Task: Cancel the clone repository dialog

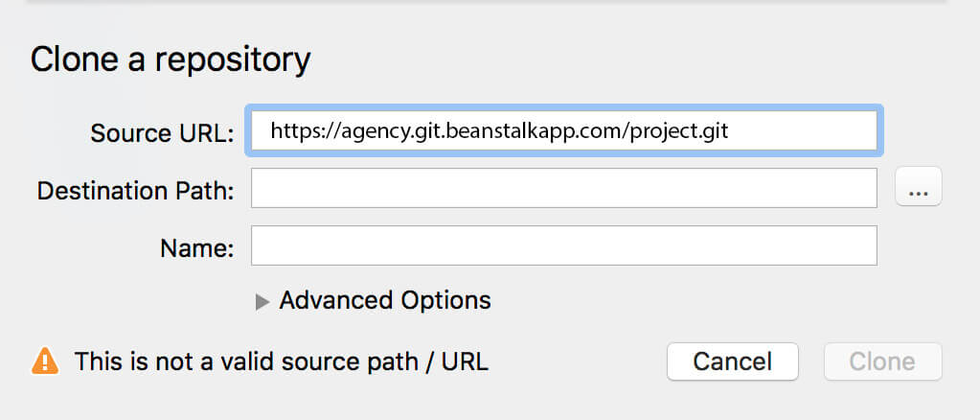Action: click(x=733, y=362)
